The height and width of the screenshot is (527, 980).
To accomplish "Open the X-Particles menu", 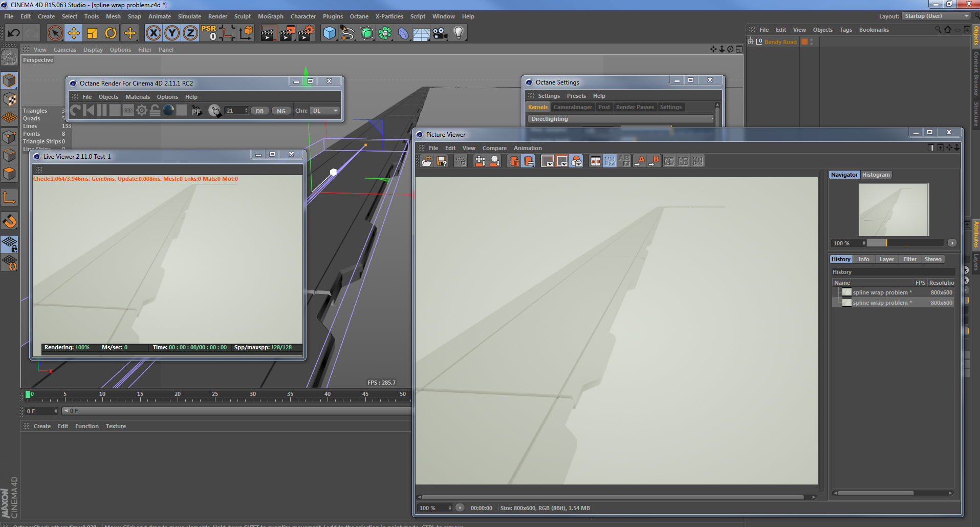I will [x=389, y=16].
